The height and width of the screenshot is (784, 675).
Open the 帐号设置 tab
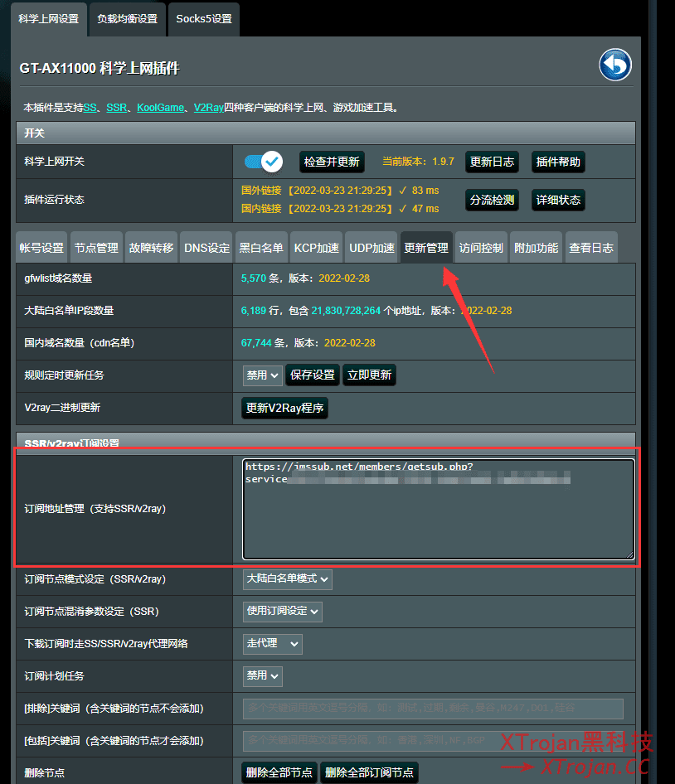(41, 248)
